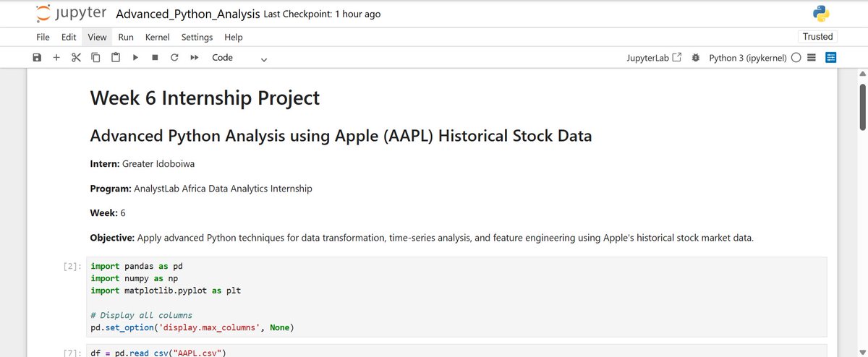This screenshot has height=357, width=868.
Task: Open the cell type Code dropdown
Action: click(239, 57)
